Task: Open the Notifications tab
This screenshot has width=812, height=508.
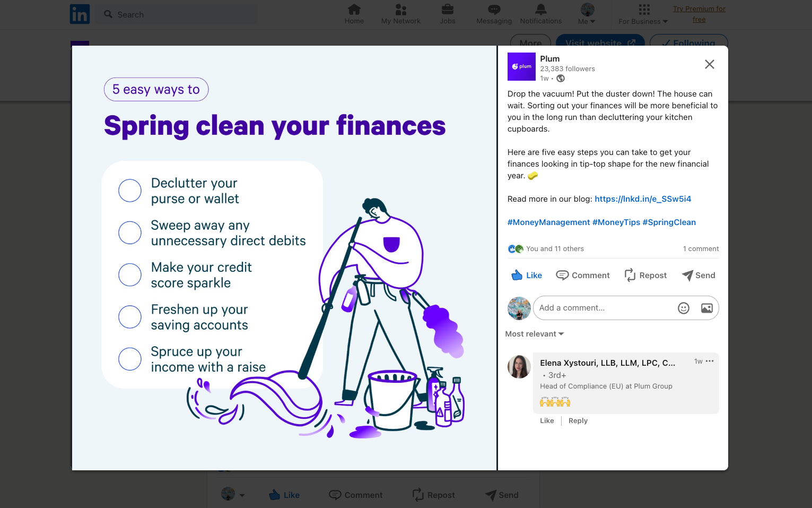Action: pos(540,14)
